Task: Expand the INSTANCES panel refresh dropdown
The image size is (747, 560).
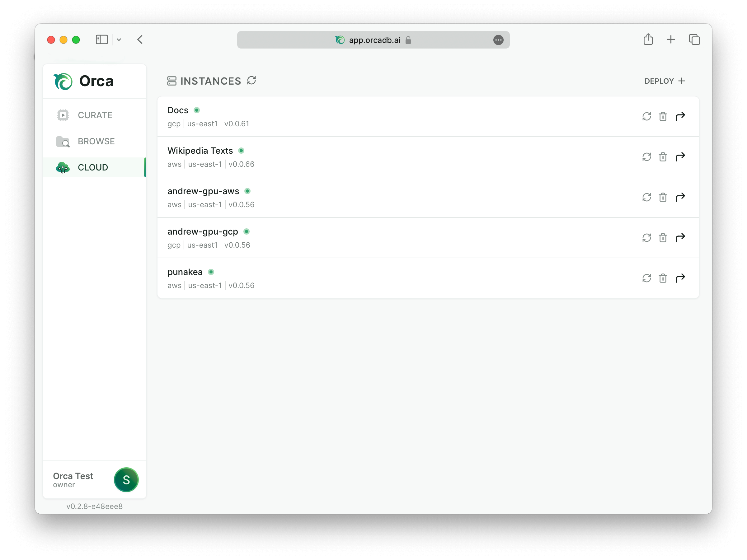Action: tap(251, 81)
